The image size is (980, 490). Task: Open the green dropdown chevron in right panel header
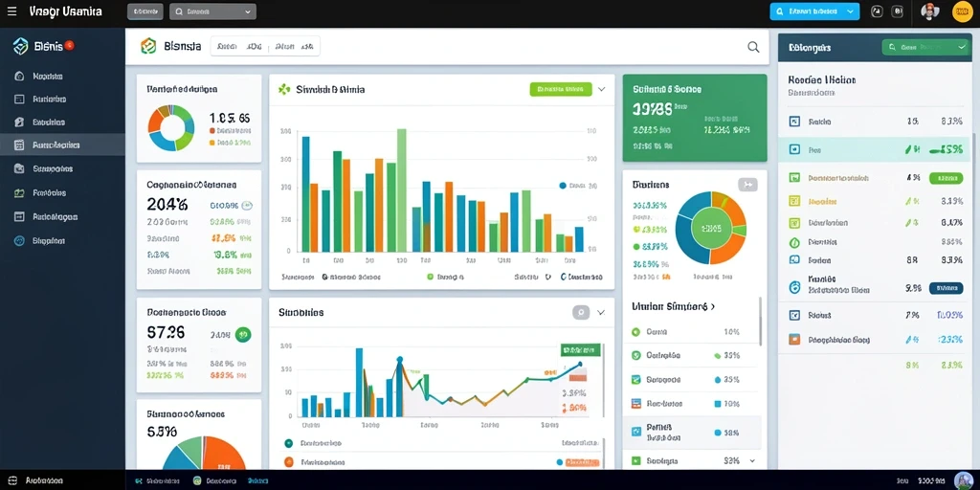961,47
